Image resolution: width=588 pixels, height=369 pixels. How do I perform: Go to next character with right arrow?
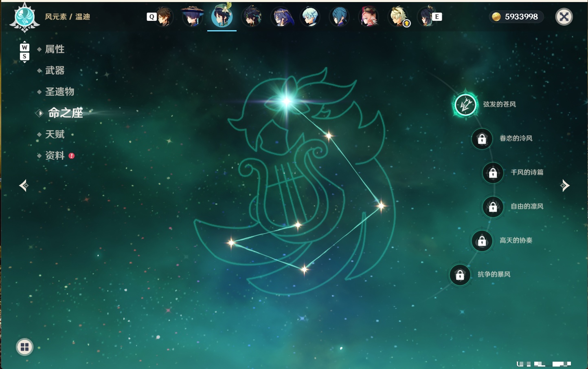[565, 186]
